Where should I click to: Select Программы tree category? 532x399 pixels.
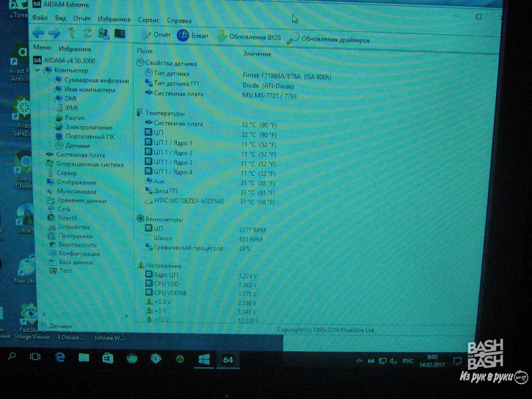71,236
